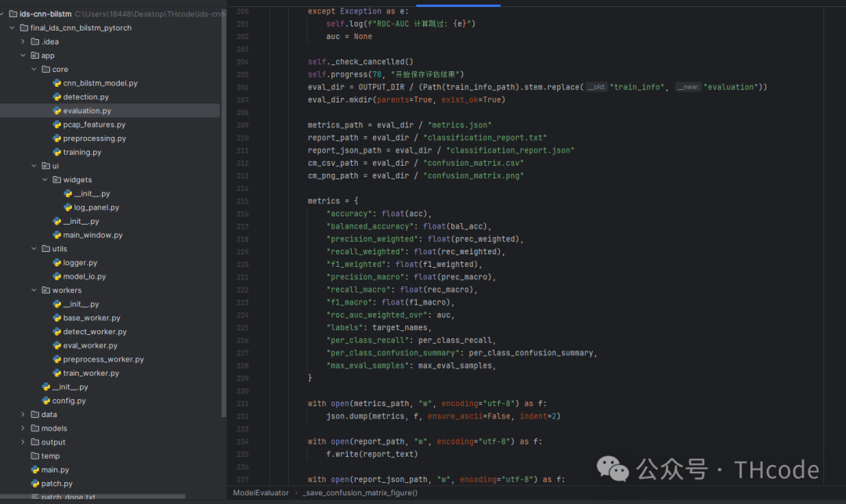Click the main.py Python icon
Image resolution: width=846 pixels, height=504 pixels.
click(35, 470)
